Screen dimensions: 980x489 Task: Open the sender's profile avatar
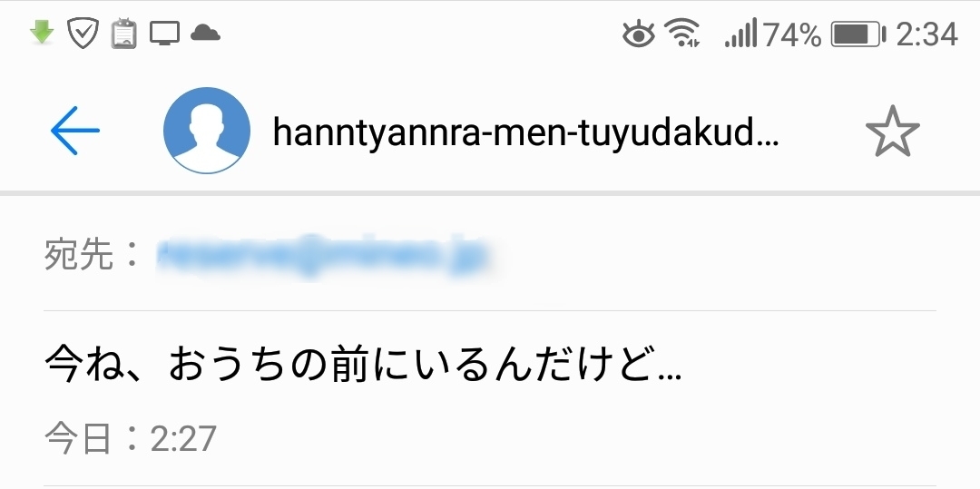coord(207,131)
